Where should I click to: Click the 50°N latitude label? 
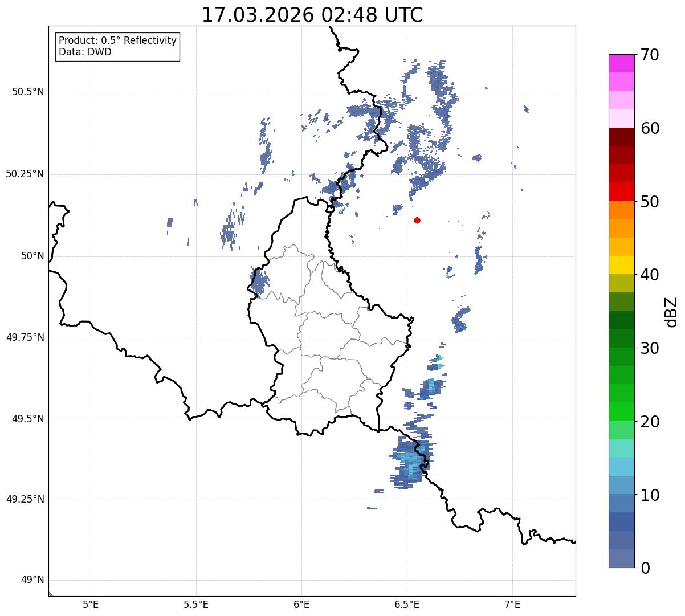coord(32,256)
